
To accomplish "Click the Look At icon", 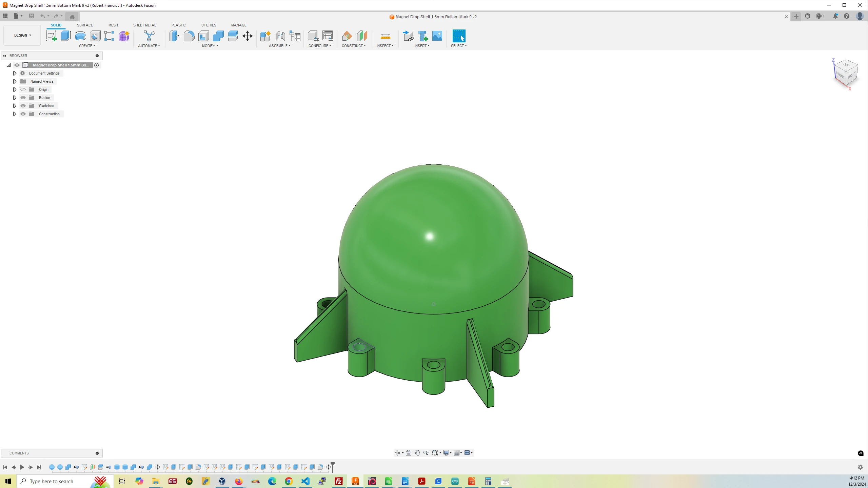I will (409, 453).
